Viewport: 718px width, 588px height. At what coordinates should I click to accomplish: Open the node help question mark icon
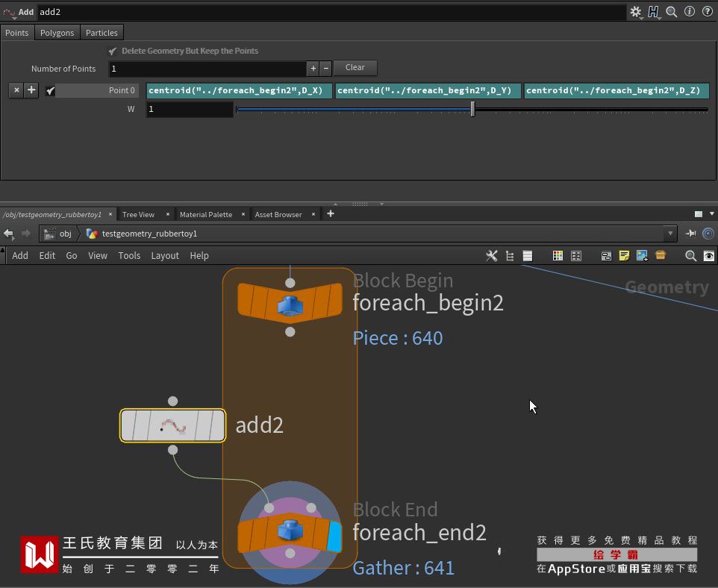coord(707,12)
